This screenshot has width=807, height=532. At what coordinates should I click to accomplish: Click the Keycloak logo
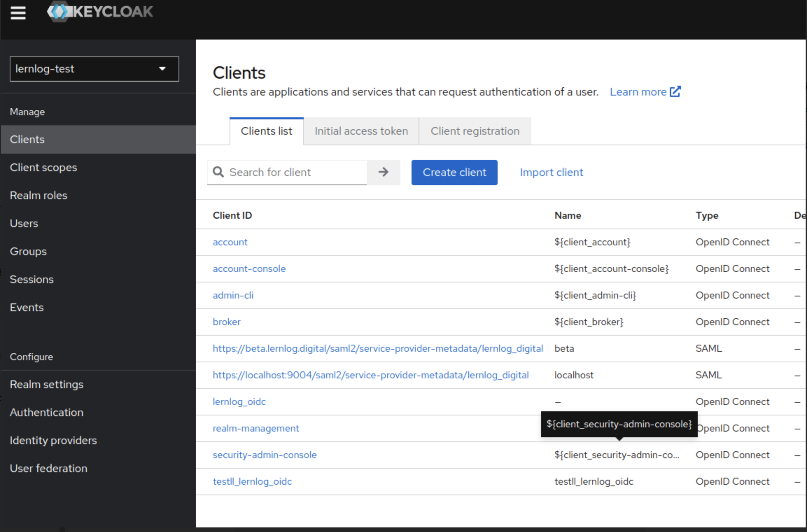point(100,12)
